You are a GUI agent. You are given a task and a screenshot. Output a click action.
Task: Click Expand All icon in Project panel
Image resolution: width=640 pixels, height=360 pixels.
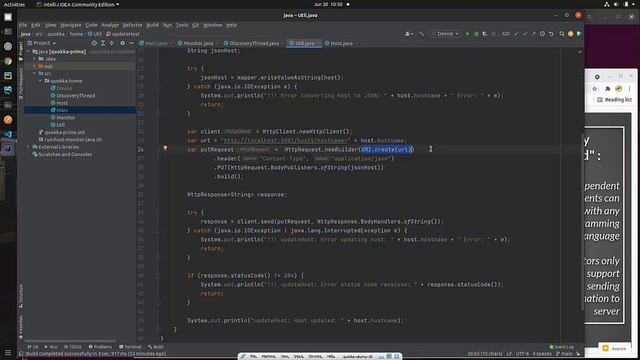tap(103, 43)
